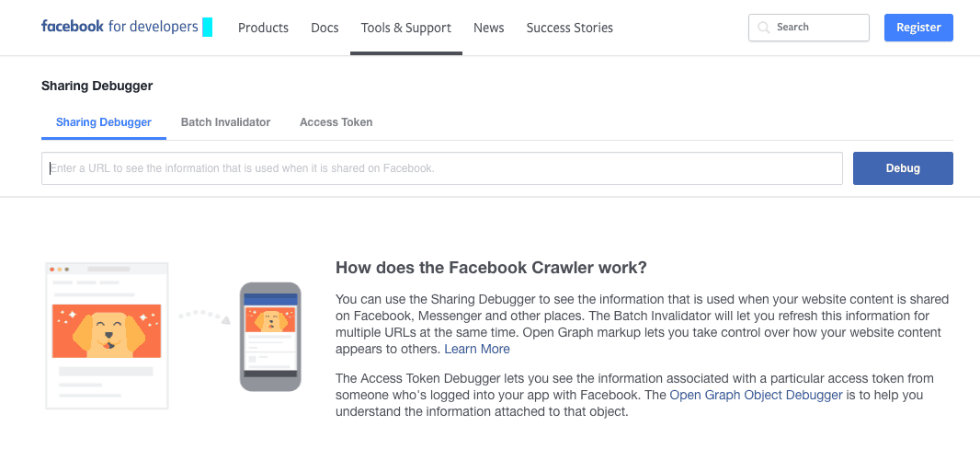This screenshot has width=980, height=472.
Task: Click the facebook for developers logo
Action: click(x=120, y=27)
